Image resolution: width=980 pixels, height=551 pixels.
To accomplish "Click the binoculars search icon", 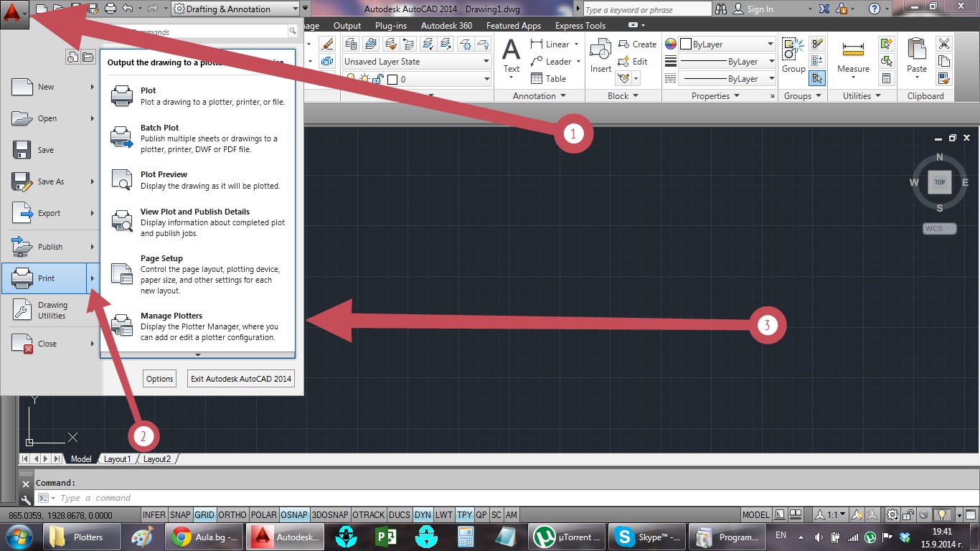I will tap(720, 9).
